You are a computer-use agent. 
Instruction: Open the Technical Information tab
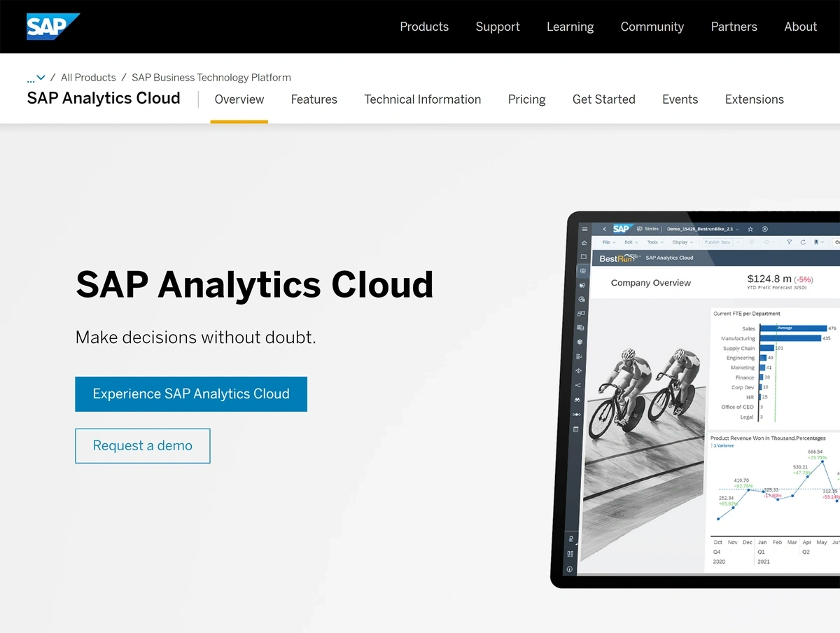[x=423, y=99]
